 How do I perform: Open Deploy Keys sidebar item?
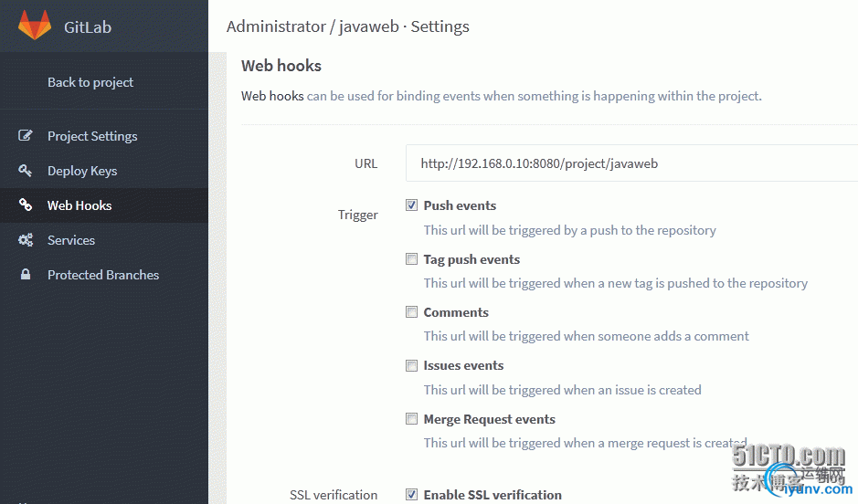[x=82, y=171]
